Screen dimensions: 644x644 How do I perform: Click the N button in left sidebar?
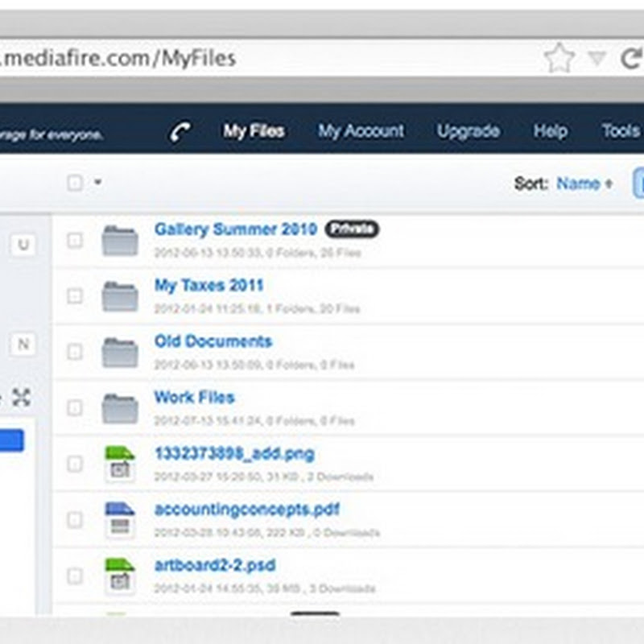coord(23,345)
